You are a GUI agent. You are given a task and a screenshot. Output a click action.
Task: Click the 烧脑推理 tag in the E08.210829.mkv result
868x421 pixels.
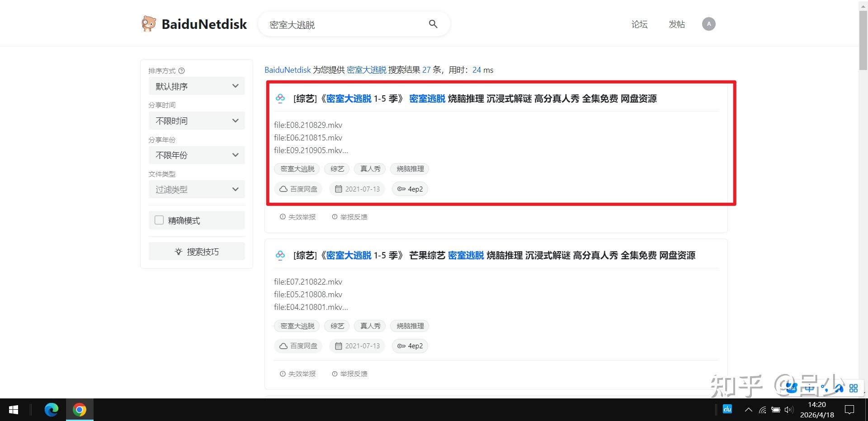(410, 169)
